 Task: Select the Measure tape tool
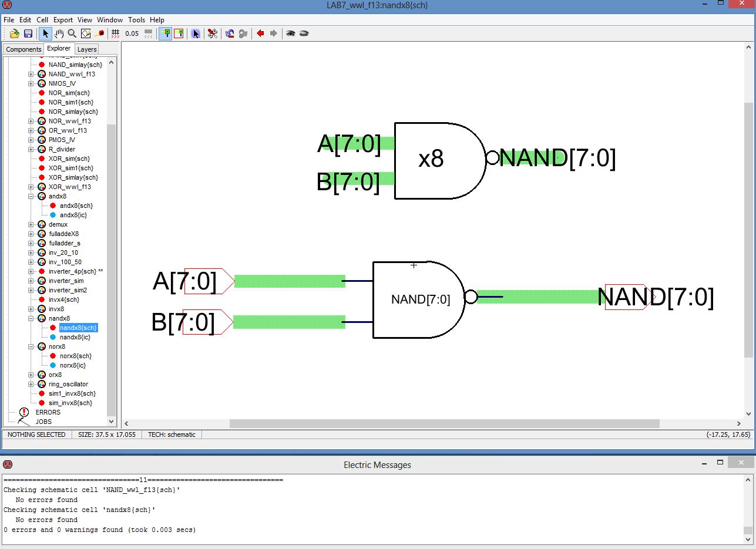(x=99, y=33)
